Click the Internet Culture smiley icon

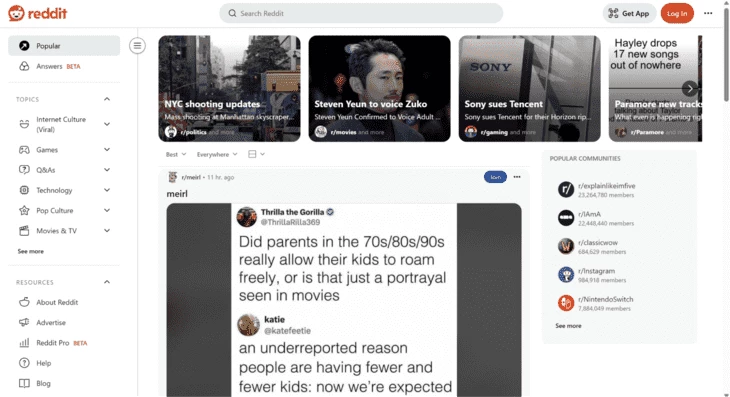point(24,124)
